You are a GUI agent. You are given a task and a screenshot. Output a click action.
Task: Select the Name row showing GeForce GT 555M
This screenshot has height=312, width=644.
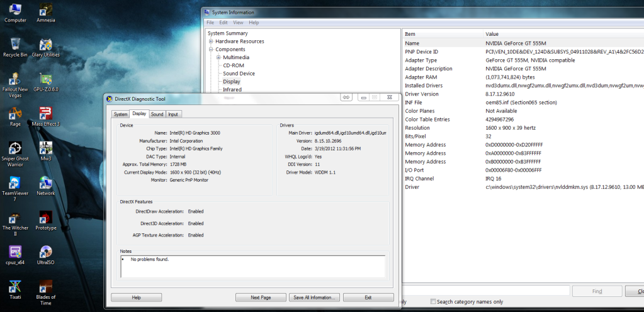coord(523,43)
